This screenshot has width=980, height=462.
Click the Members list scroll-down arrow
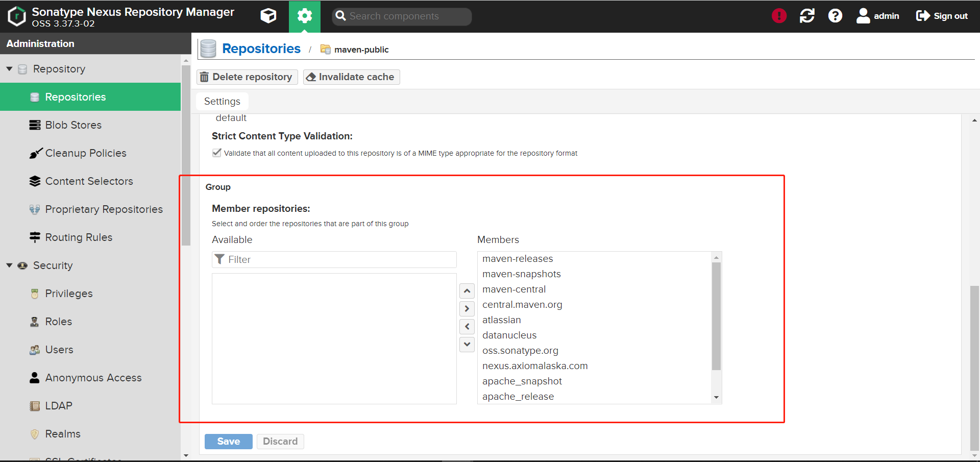[x=716, y=397]
